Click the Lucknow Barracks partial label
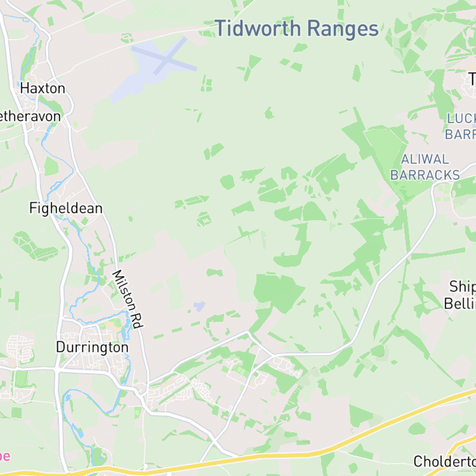 pyautogui.click(x=461, y=126)
